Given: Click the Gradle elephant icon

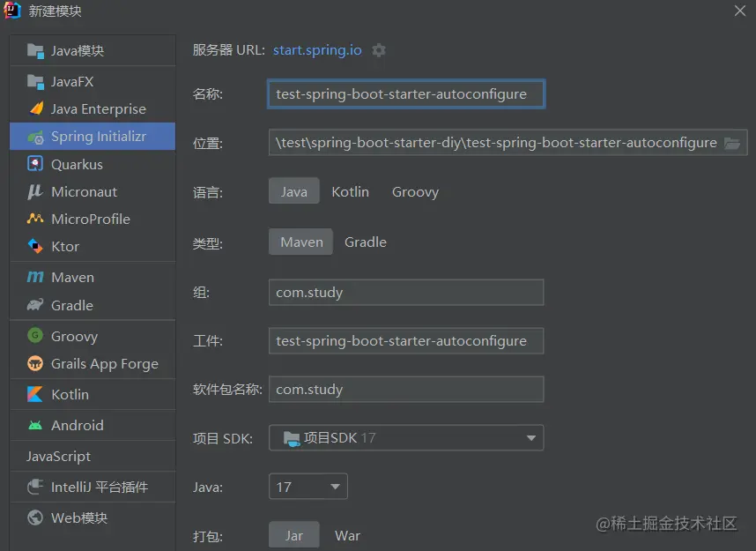Looking at the screenshot, I should pyautogui.click(x=35, y=305).
